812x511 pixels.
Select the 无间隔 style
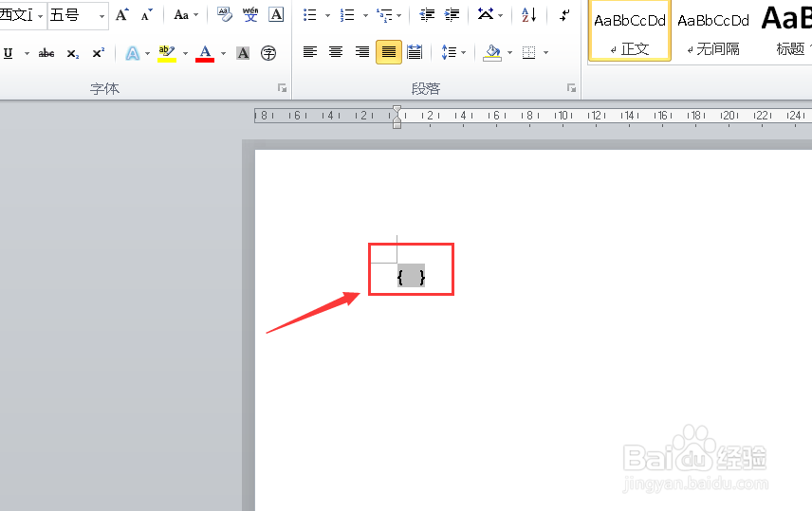(713, 34)
